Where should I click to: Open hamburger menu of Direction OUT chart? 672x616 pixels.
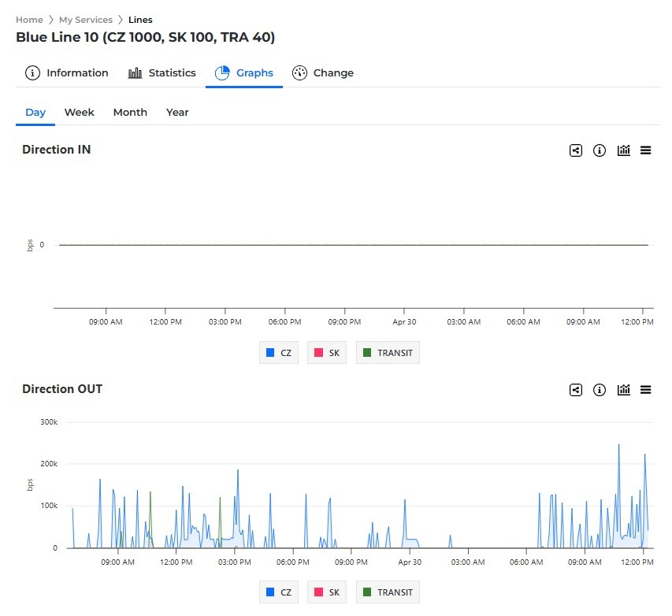pos(646,390)
